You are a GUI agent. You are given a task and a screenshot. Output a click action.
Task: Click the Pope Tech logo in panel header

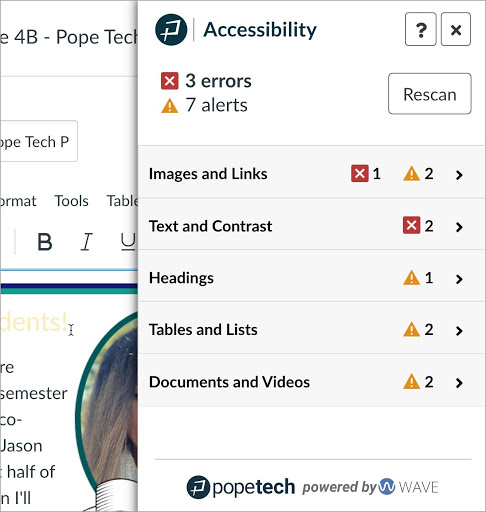tap(171, 30)
